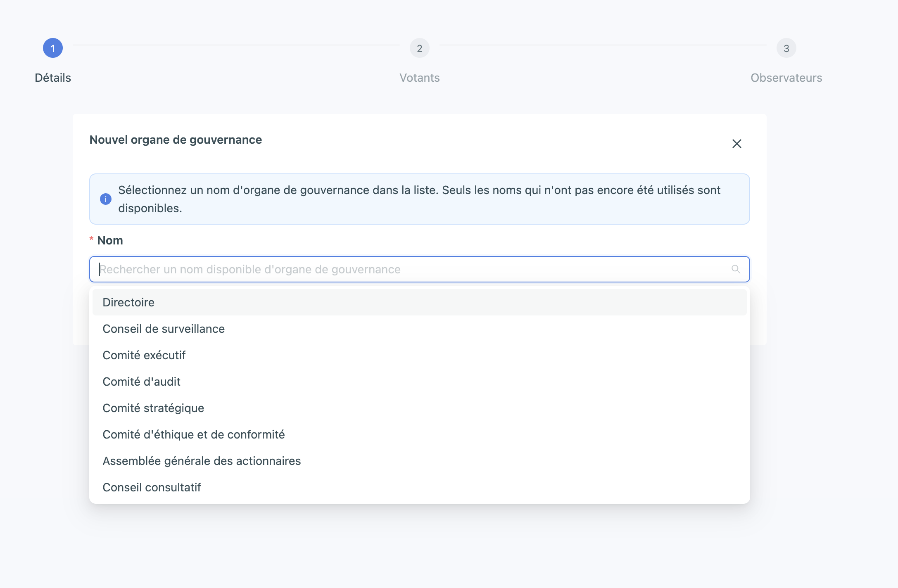This screenshot has width=898, height=588.
Task: Click the Détails step label
Action: pyautogui.click(x=53, y=78)
